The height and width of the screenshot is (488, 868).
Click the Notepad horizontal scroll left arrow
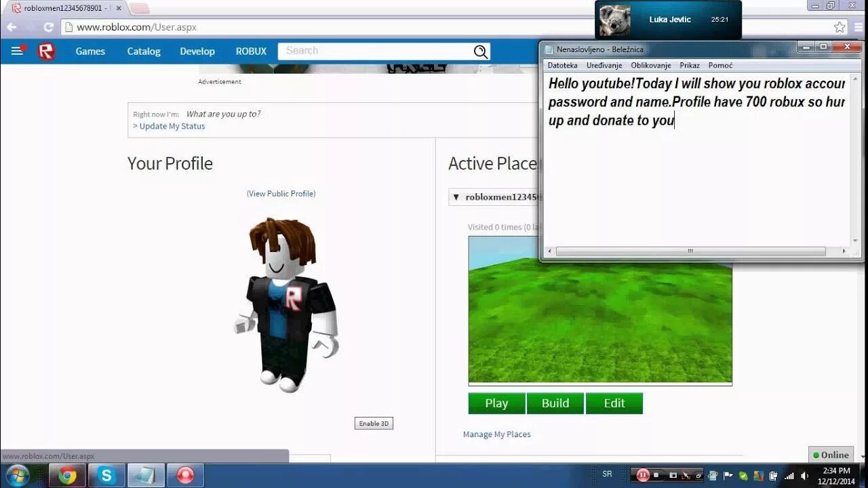549,251
